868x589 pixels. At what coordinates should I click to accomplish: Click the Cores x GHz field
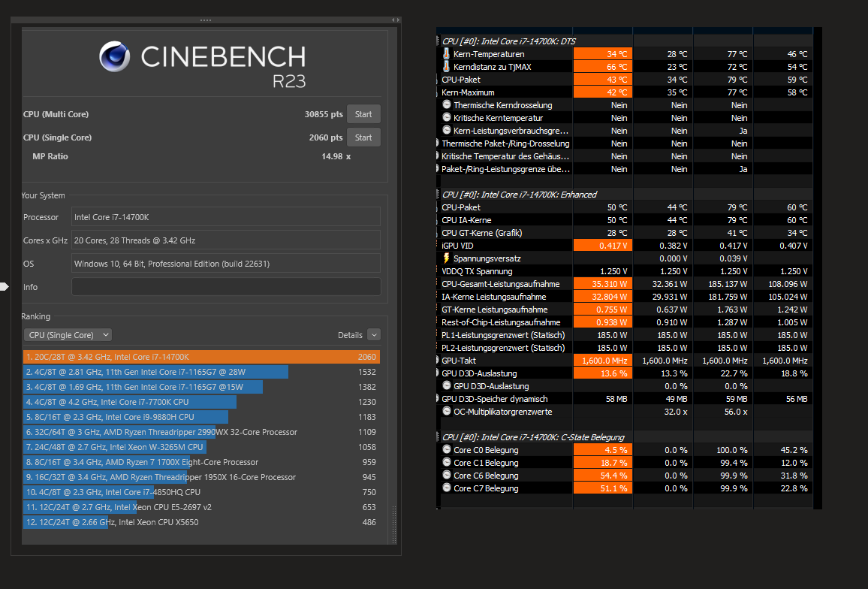tap(226, 240)
